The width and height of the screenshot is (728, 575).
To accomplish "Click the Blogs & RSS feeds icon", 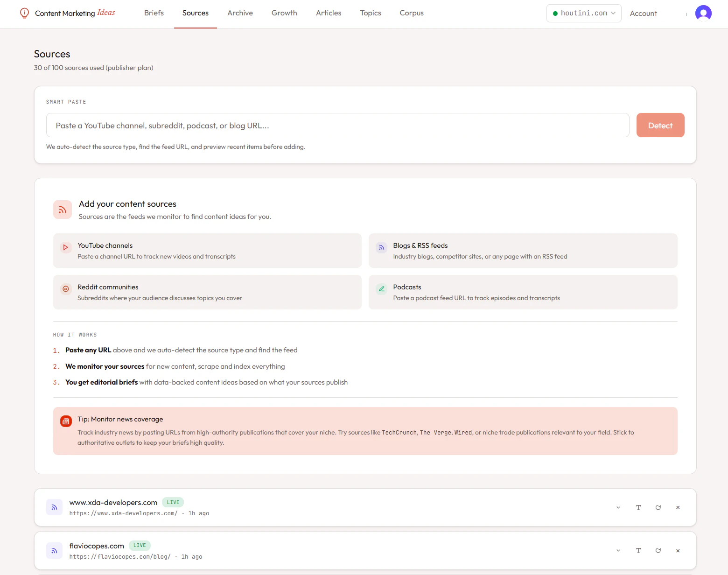I will click(381, 247).
